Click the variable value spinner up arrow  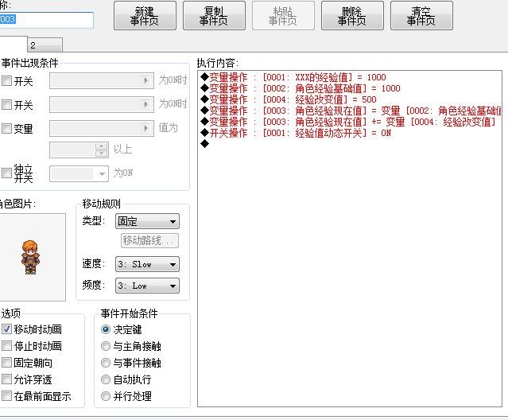[x=102, y=146]
